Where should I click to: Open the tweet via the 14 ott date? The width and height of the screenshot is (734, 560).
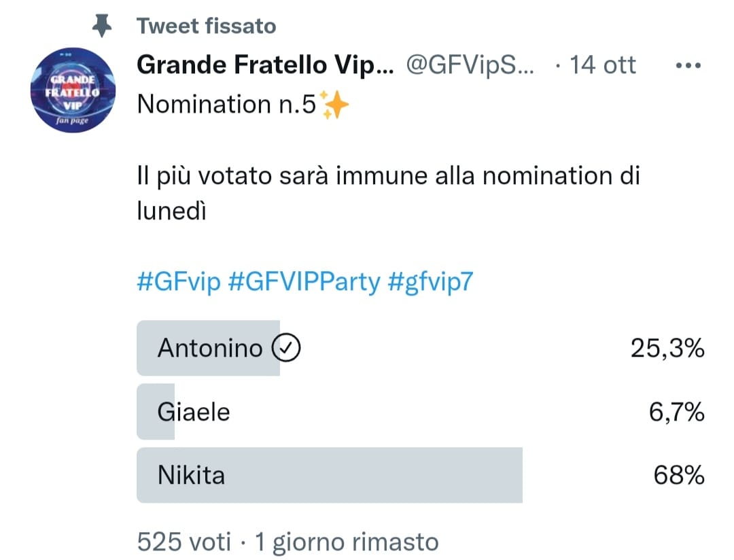point(602,65)
